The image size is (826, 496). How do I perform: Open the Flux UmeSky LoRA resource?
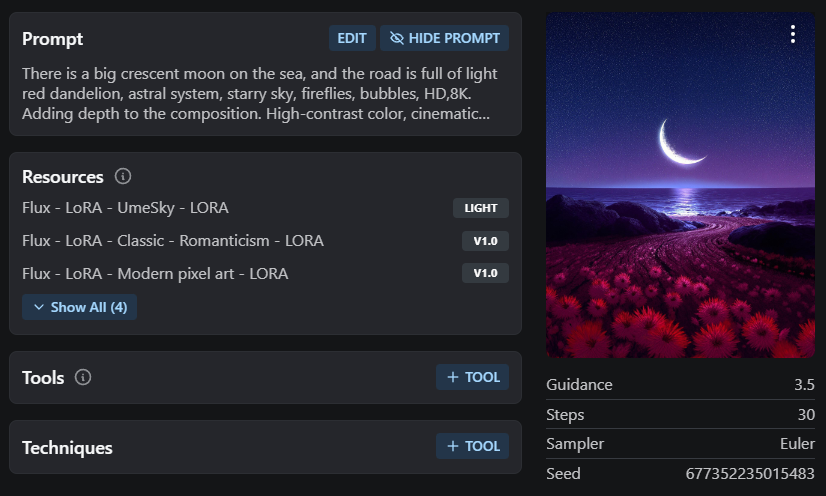click(x=125, y=208)
